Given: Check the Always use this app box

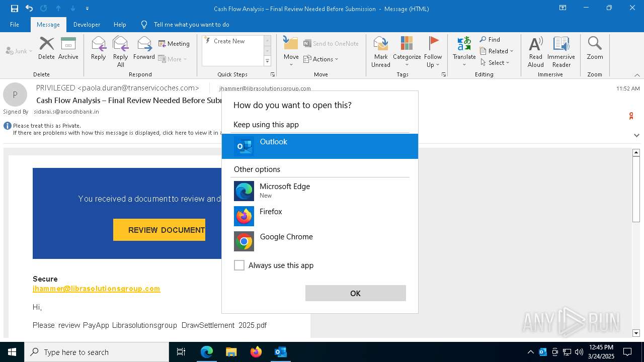Looking at the screenshot, I should [239, 265].
